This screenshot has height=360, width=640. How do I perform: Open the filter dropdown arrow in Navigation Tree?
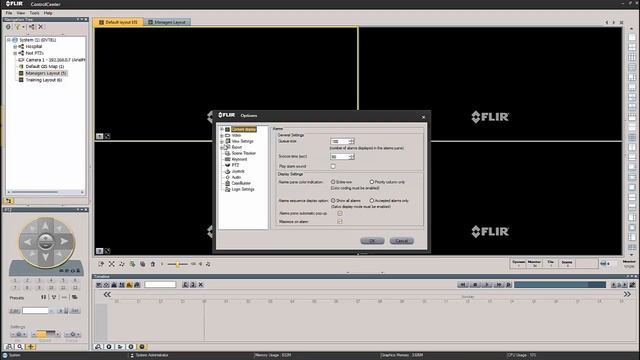pyautogui.click(x=23, y=27)
